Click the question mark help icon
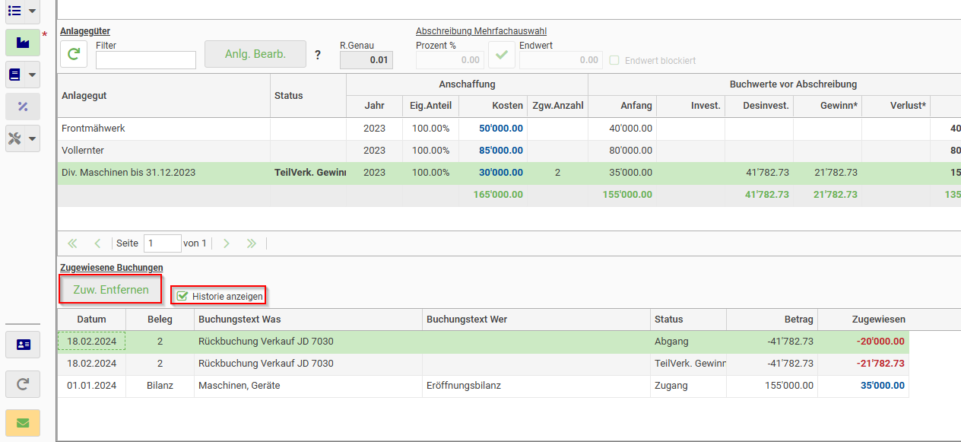The height and width of the screenshot is (442, 961). (317, 55)
